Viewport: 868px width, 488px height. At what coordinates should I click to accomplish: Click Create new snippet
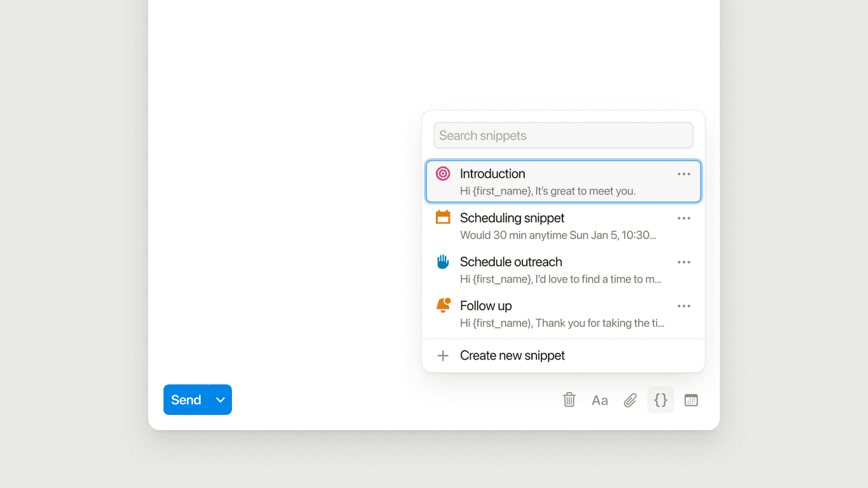coord(512,355)
